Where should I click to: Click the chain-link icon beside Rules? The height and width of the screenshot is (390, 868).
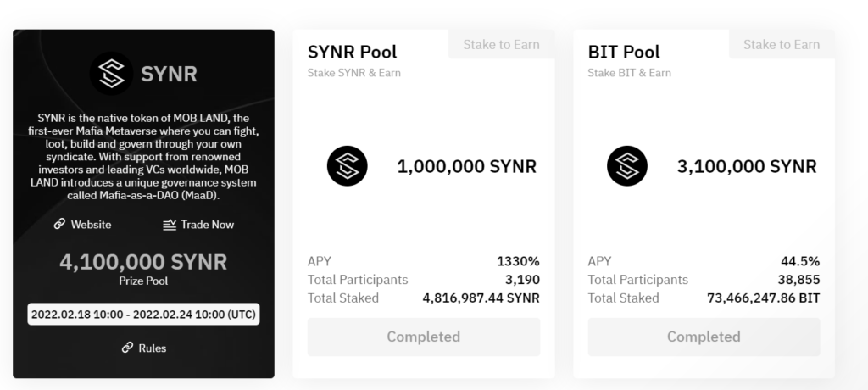[x=128, y=348]
